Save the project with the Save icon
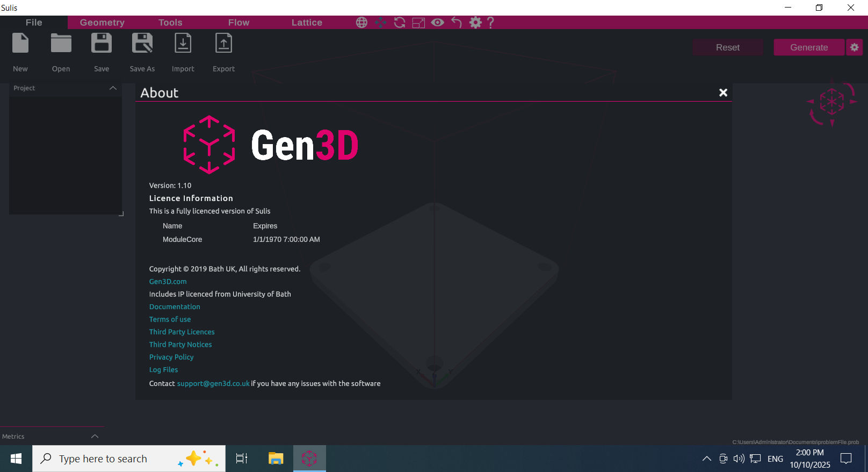The width and height of the screenshot is (868, 472). 102,44
